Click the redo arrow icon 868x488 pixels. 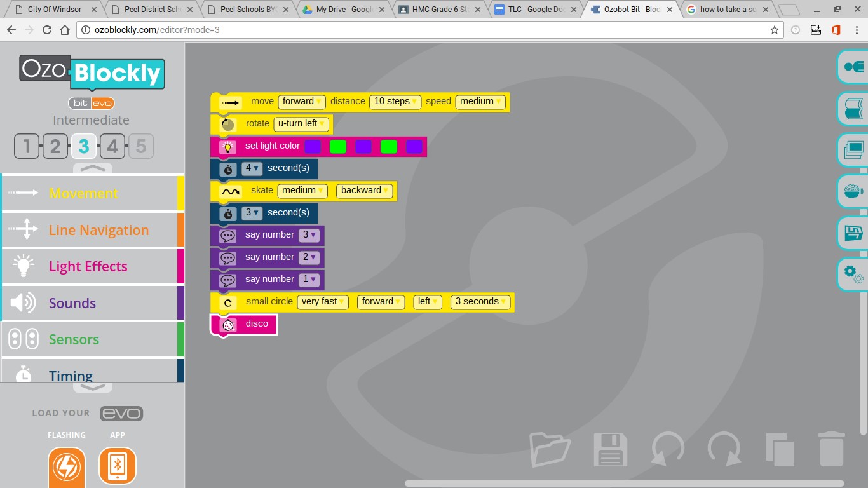(724, 450)
